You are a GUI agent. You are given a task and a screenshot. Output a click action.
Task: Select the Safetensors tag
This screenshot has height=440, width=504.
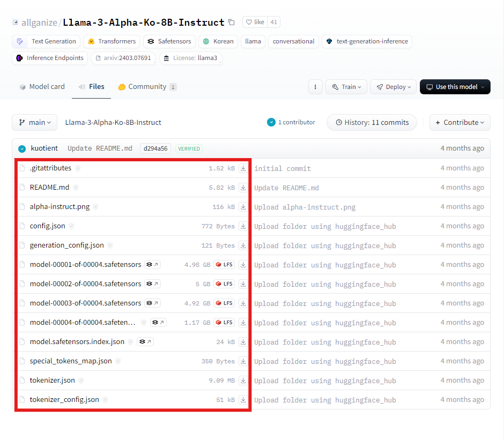(169, 41)
